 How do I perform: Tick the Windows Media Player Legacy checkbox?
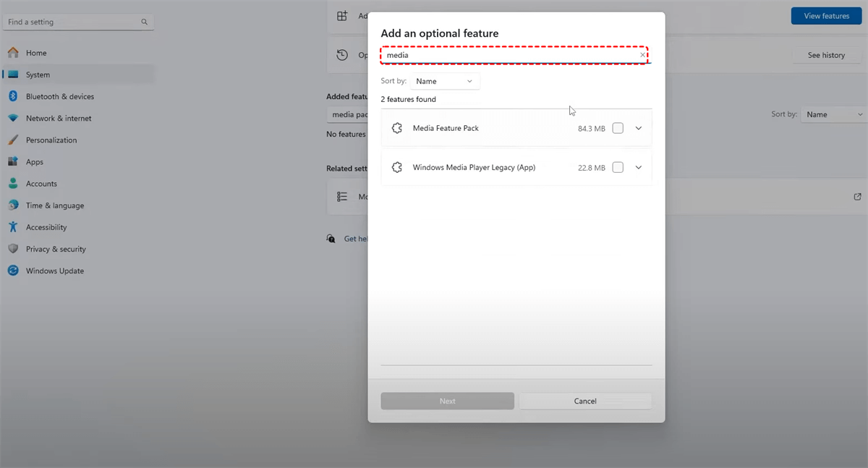tap(618, 167)
